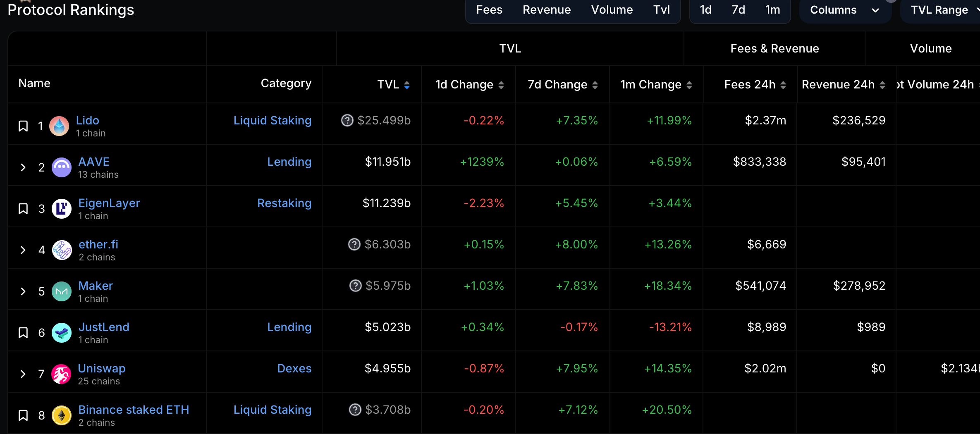
Task: Expand the Uniswap row chevron
Action: pyautogui.click(x=23, y=374)
